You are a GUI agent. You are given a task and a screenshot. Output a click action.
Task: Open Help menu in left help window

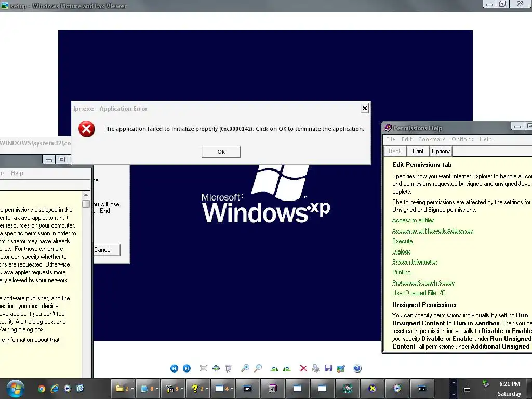17,173
